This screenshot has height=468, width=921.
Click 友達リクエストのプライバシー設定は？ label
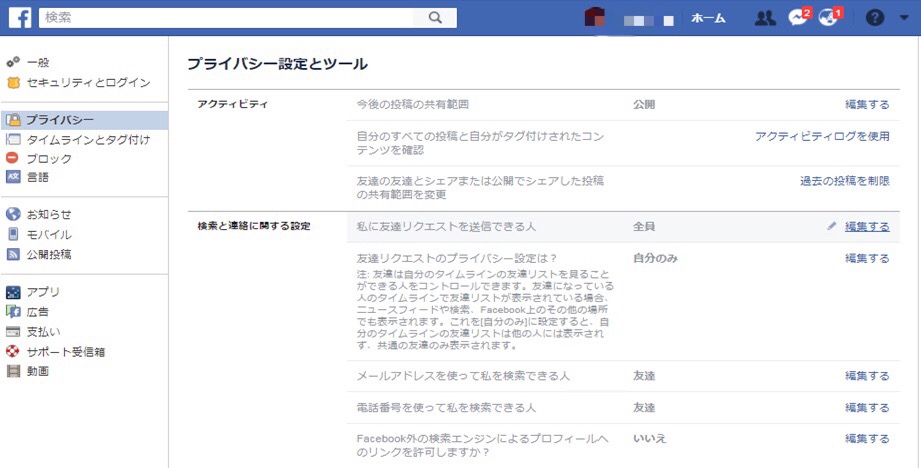[x=457, y=258]
